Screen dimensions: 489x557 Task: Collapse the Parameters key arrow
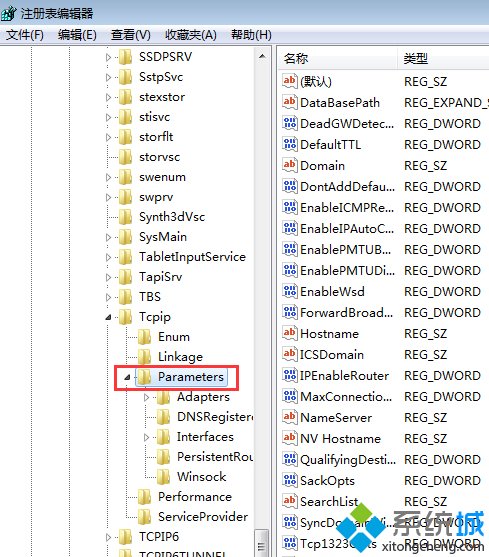(127, 377)
